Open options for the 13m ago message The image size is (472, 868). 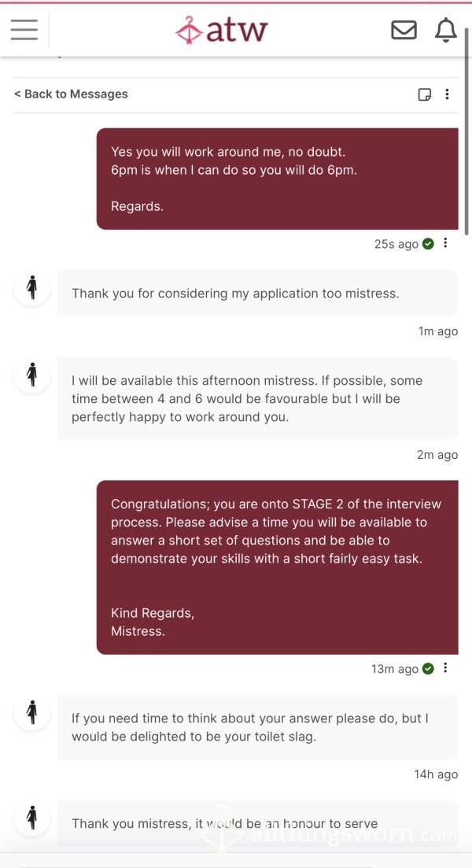pos(445,668)
